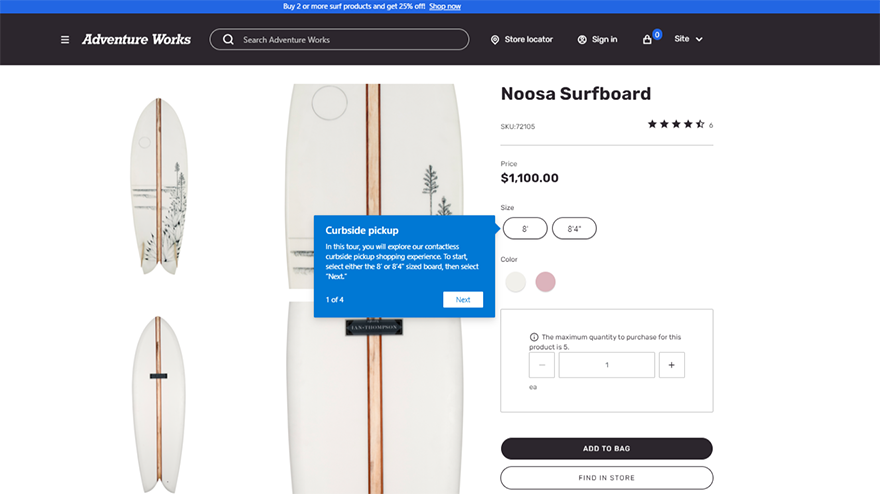
Task: Increase quantity with the plus button
Action: pyautogui.click(x=671, y=365)
